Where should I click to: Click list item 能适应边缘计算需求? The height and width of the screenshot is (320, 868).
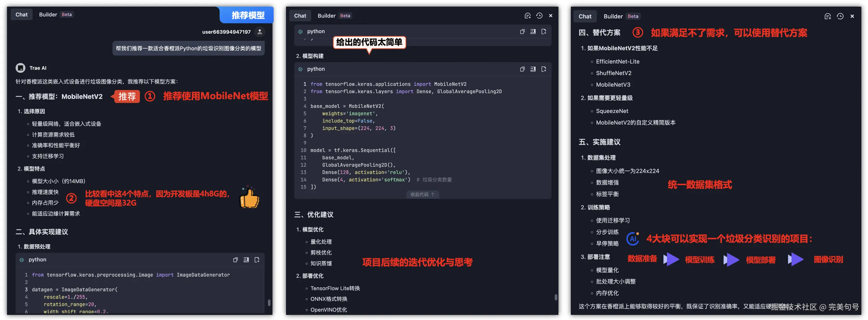click(56, 214)
